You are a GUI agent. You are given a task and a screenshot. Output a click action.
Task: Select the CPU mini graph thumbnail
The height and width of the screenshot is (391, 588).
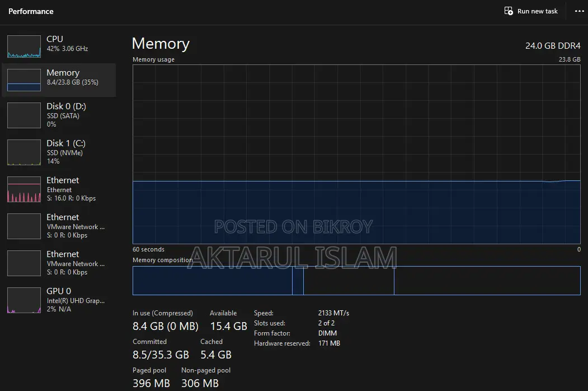tap(24, 46)
